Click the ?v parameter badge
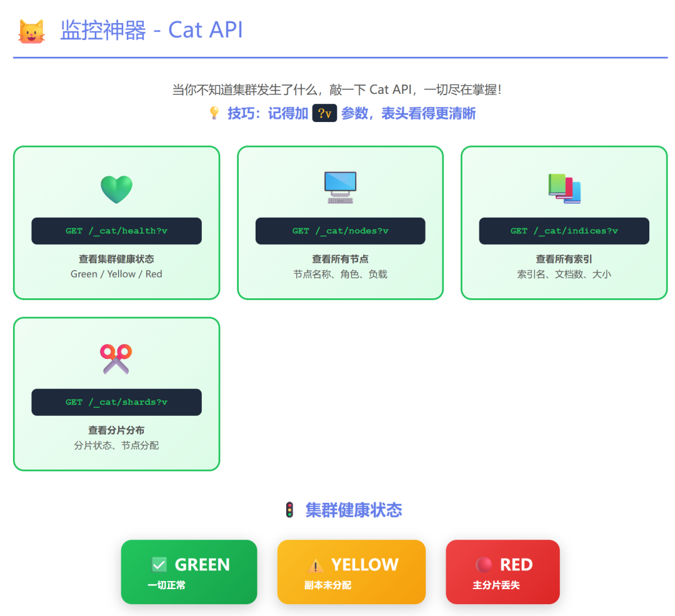The width and height of the screenshot is (675, 616). (x=324, y=113)
